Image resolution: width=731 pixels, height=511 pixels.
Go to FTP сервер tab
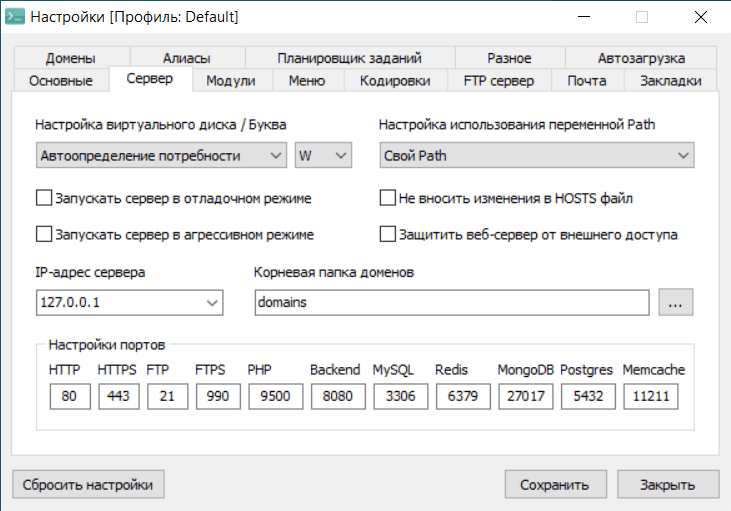point(499,81)
